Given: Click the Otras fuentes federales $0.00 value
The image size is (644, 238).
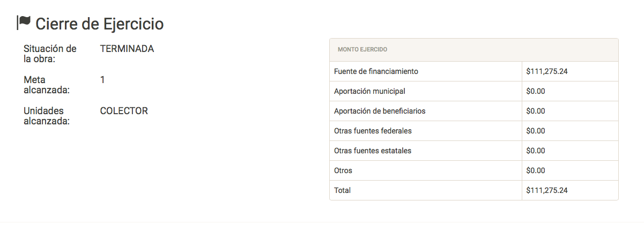Looking at the screenshot, I should click(x=536, y=131).
